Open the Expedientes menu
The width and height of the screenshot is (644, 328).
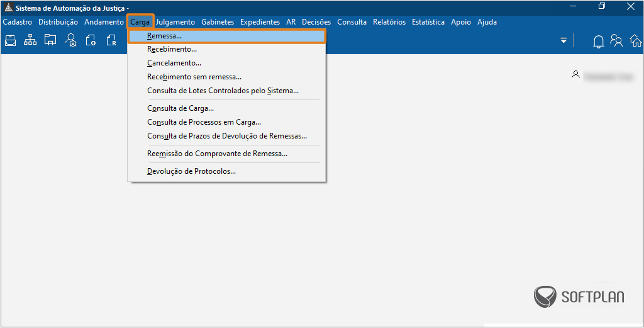pyautogui.click(x=260, y=22)
